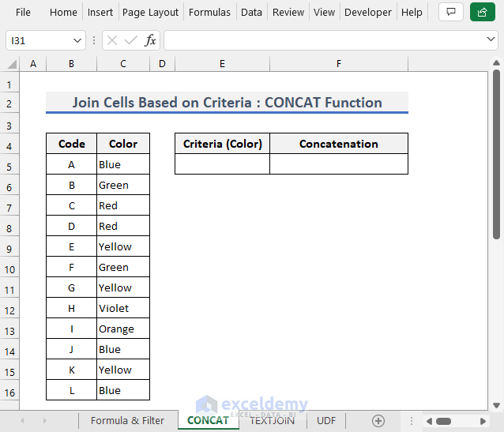This screenshot has height=432, width=504.
Task: Click the Select All corner triangle
Action: point(12,64)
